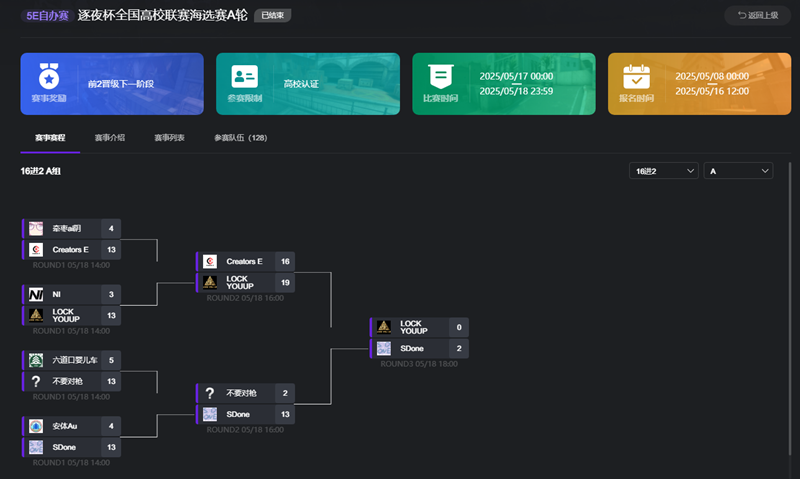Click the 2025/05/17 00:00 match start time
Screen dimensions: 800x479
(x=516, y=76)
